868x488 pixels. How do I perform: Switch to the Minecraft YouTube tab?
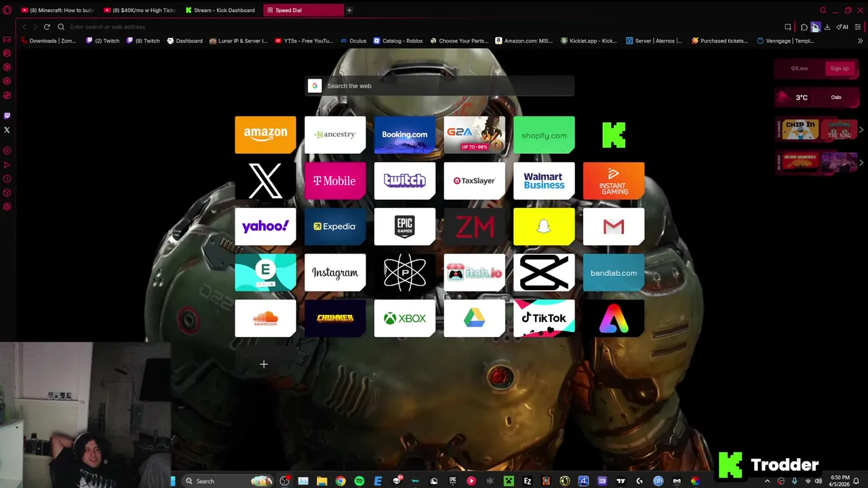(58, 10)
